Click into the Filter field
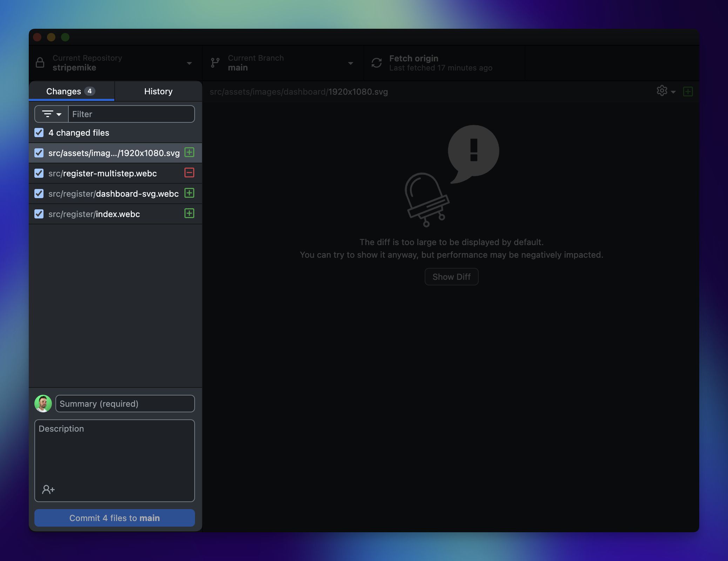 132,114
